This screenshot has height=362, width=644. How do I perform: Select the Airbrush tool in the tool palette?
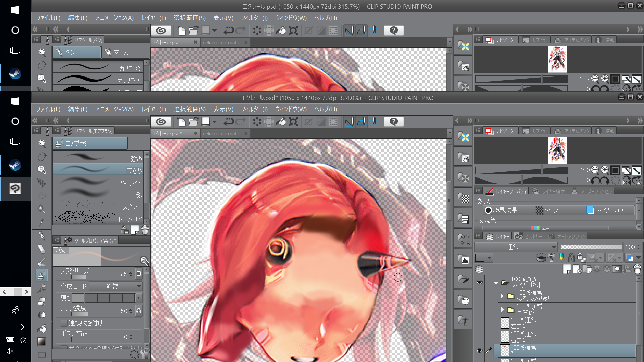click(42, 275)
